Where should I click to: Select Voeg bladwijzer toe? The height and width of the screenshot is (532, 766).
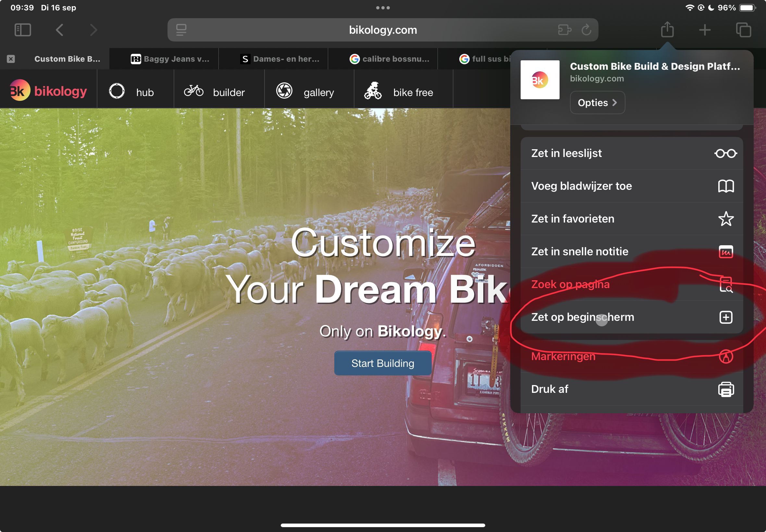(x=631, y=186)
